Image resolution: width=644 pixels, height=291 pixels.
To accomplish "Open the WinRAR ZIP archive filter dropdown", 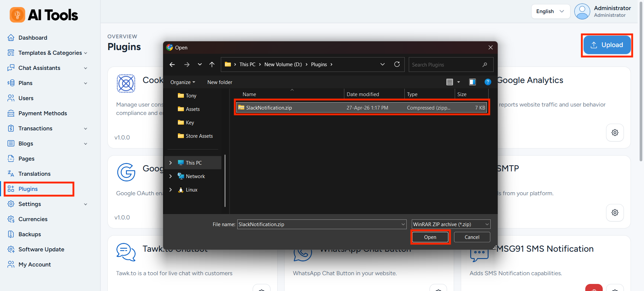I will [451, 224].
